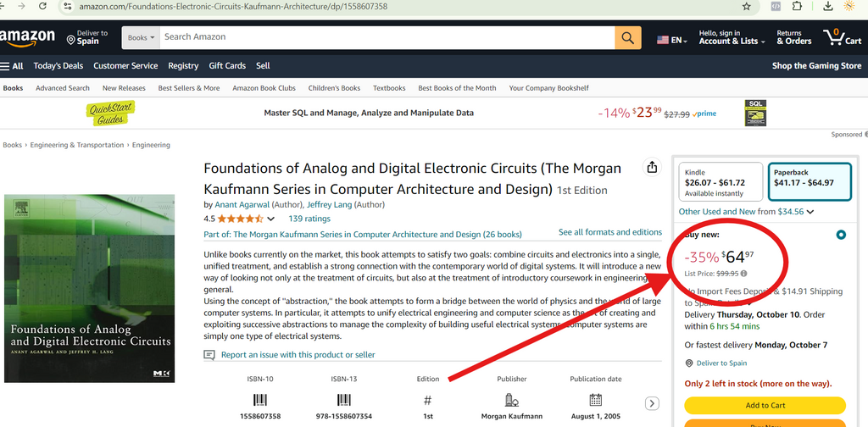This screenshot has height=427, width=868.
Task: Open the Books search category dropdown
Action: (x=140, y=37)
